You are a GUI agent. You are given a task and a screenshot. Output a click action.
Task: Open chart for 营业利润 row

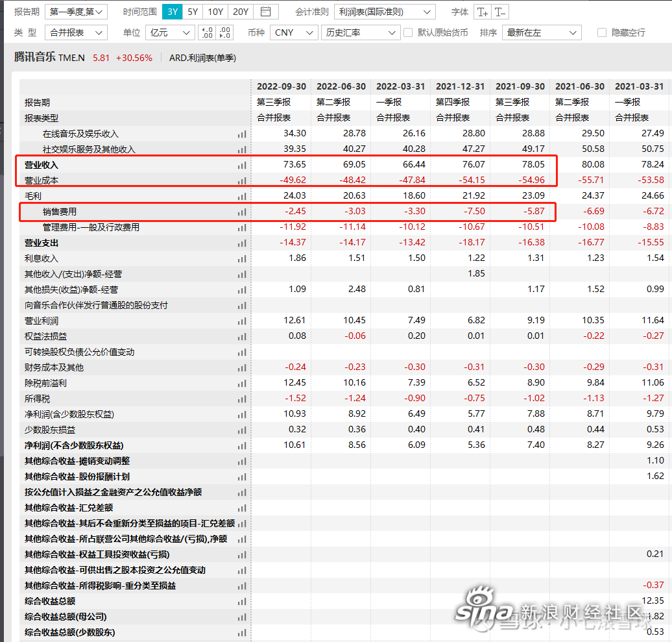coord(242,321)
